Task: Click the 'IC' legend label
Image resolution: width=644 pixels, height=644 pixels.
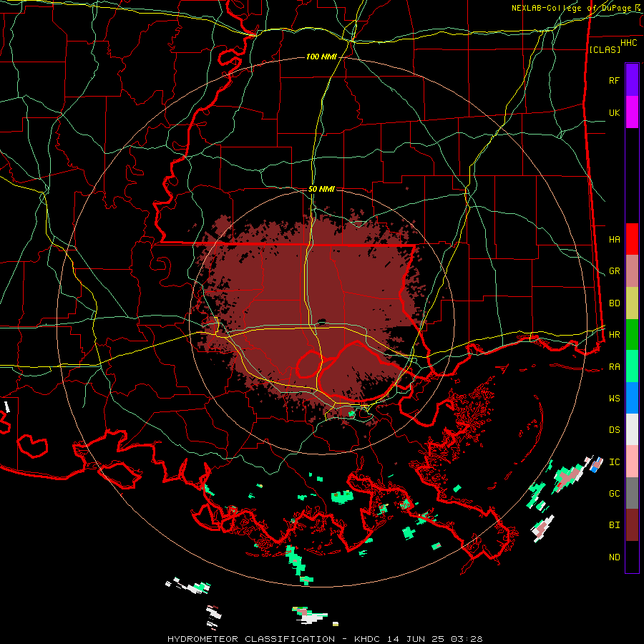Action: [x=614, y=462]
